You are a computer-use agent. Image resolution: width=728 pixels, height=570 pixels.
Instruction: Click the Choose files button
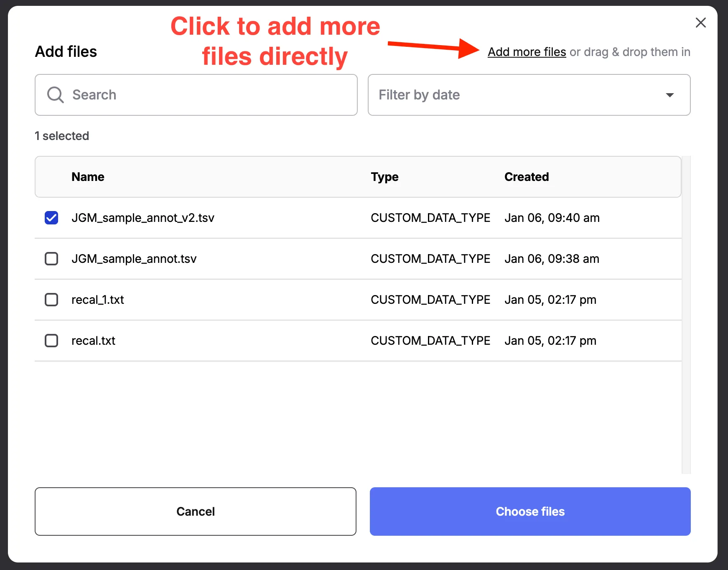pos(530,511)
